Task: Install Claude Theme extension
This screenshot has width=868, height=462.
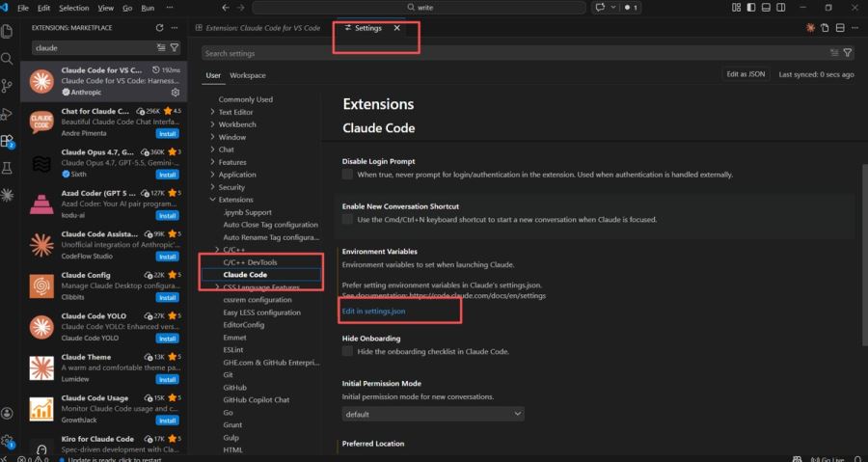Action: pos(167,380)
